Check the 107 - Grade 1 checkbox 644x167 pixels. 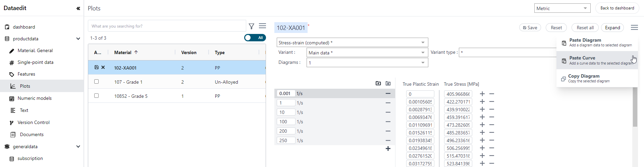pyautogui.click(x=97, y=82)
